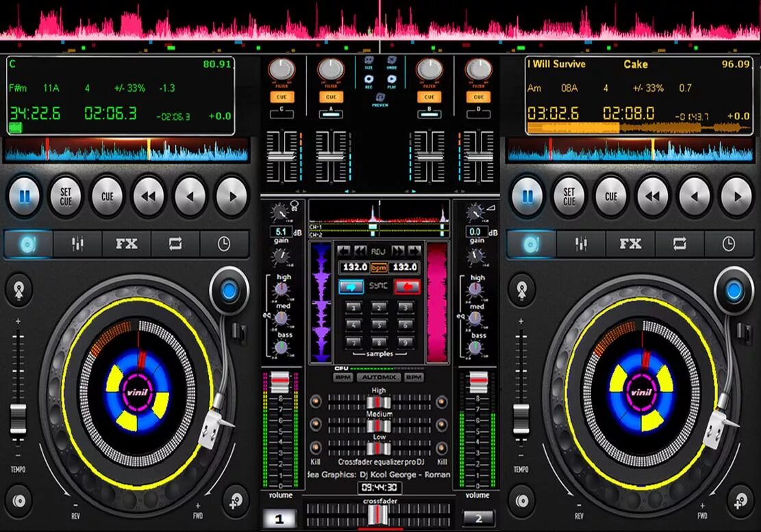
Task: Click the REC icon
Action: (369, 81)
